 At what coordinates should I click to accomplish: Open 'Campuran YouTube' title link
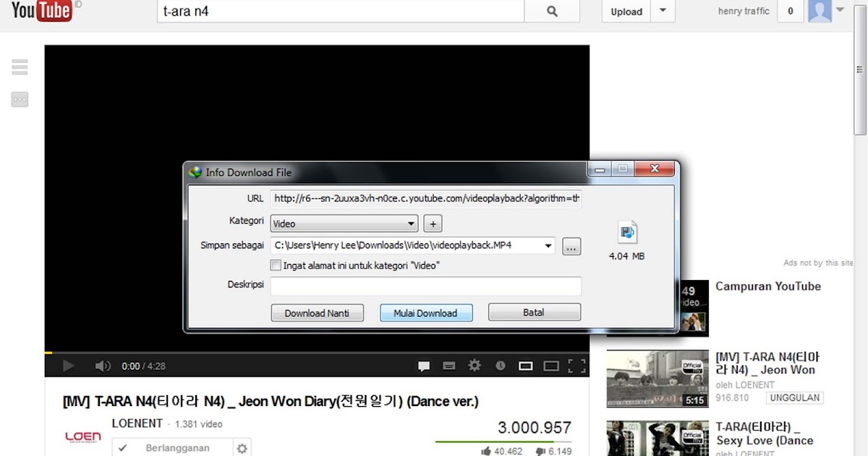(x=768, y=287)
